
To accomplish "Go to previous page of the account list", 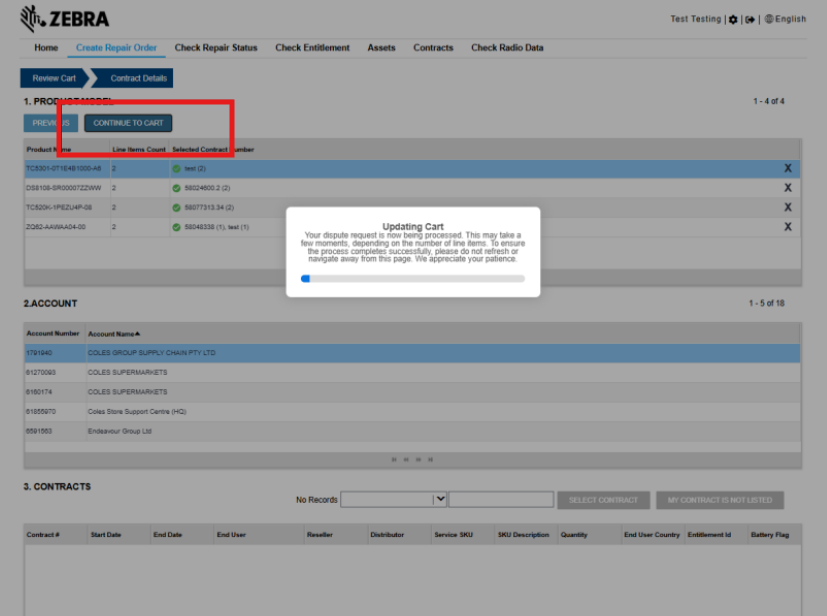I will pyautogui.click(x=406, y=459).
